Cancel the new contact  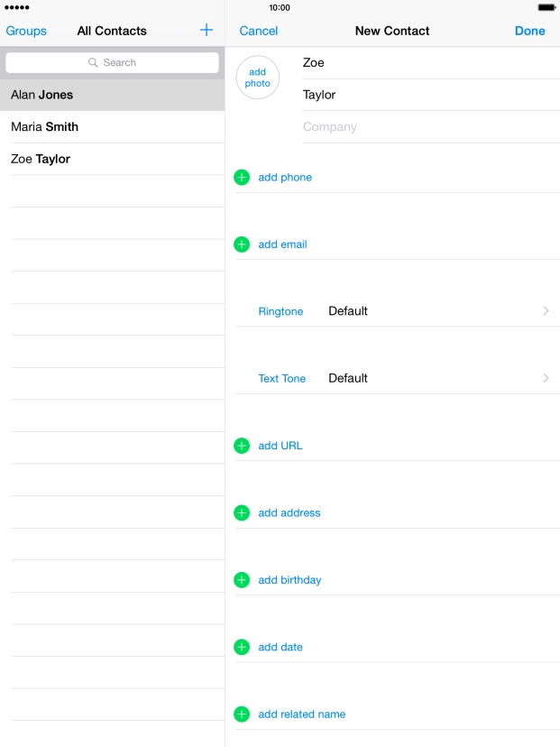(x=259, y=31)
